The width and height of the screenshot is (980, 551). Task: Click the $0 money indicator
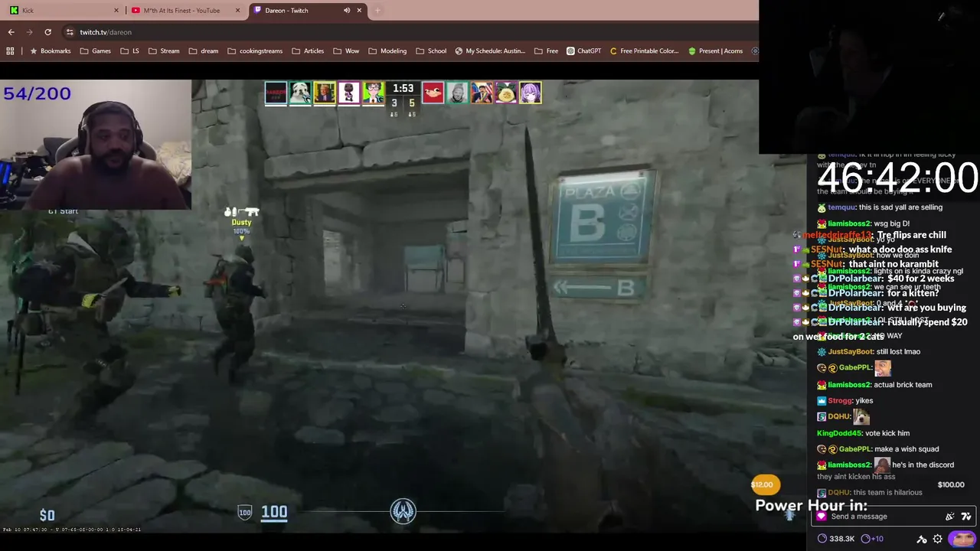pos(47,515)
